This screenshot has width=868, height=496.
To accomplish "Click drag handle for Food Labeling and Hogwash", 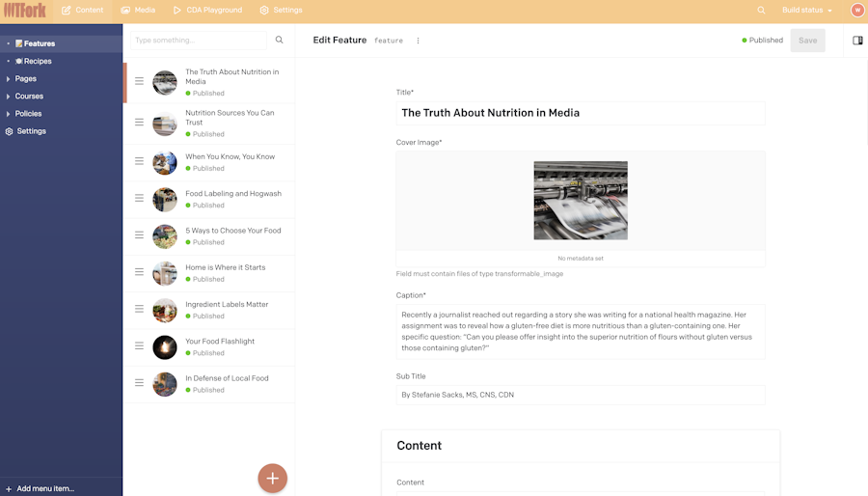I will pyautogui.click(x=139, y=198).
